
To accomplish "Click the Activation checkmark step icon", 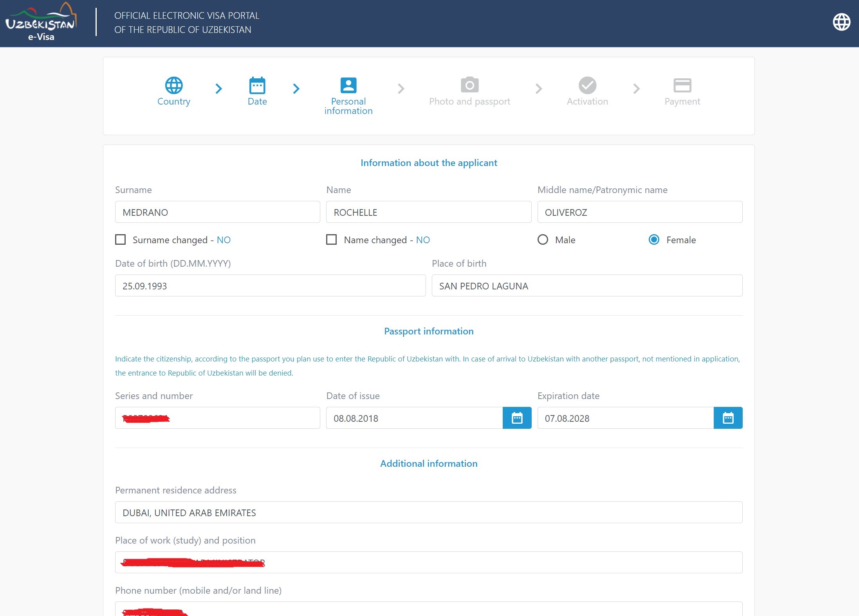I will point(587,85).
